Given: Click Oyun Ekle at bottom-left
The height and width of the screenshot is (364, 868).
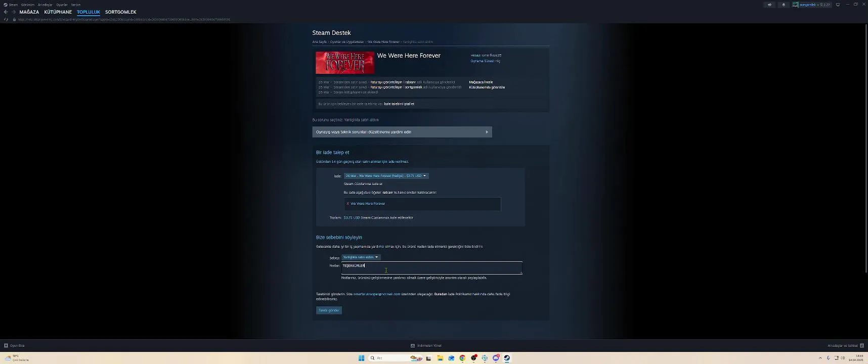Looking at the screenshot, I should coord(17,346).
